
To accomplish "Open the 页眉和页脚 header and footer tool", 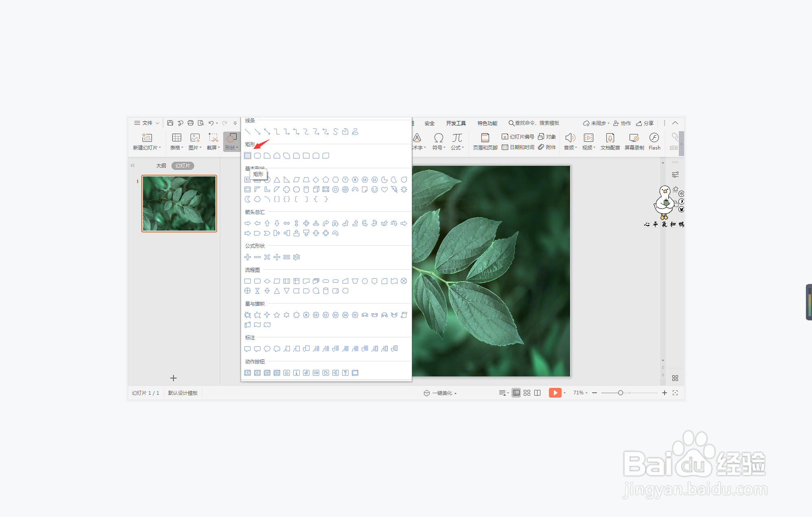I will point(485,141).
